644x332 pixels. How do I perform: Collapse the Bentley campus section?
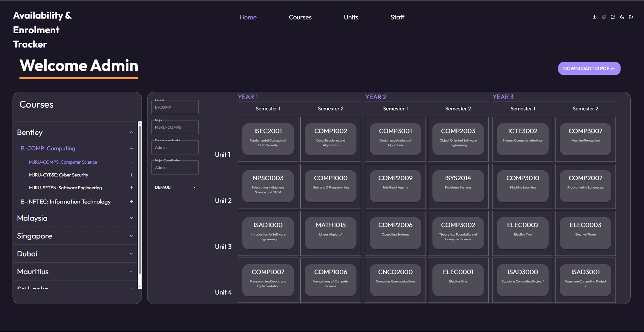[x=131, y=132]
